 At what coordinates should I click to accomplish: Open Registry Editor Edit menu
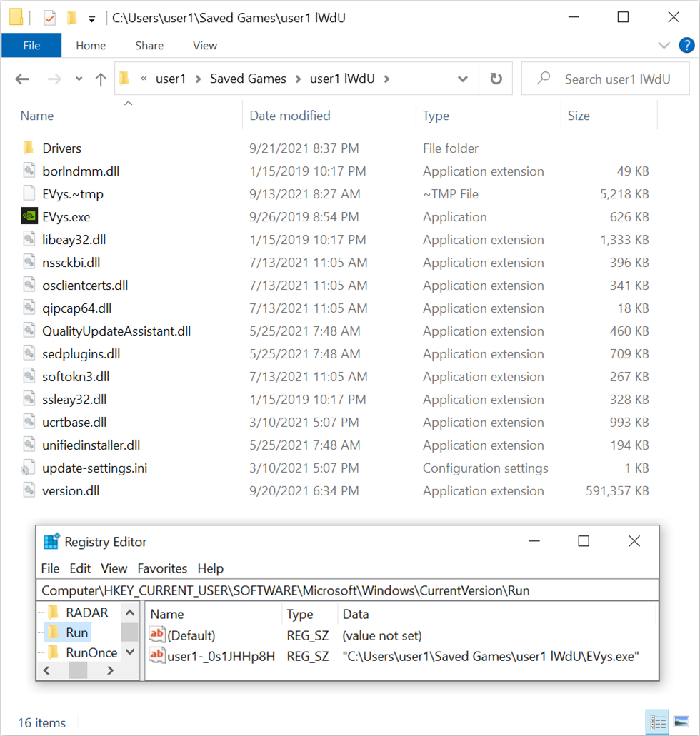(80, 568)
